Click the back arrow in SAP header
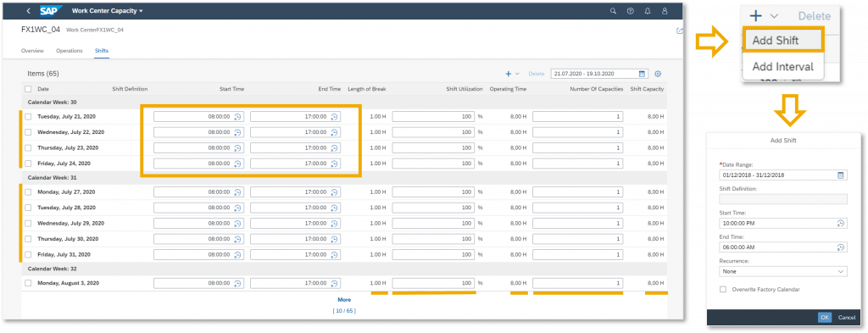The height and width of the screenshot is (333, 868). click(28, 11)
